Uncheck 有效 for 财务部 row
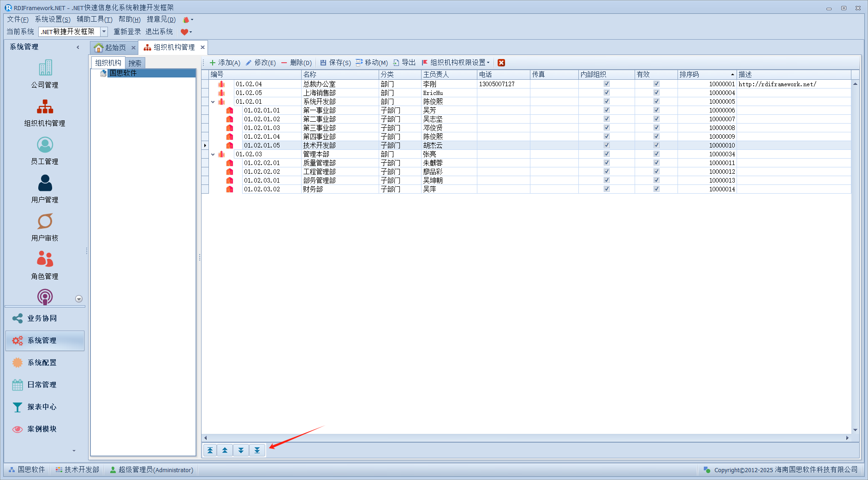The height and width of the screenshot is (480, 868). [656, 189]
